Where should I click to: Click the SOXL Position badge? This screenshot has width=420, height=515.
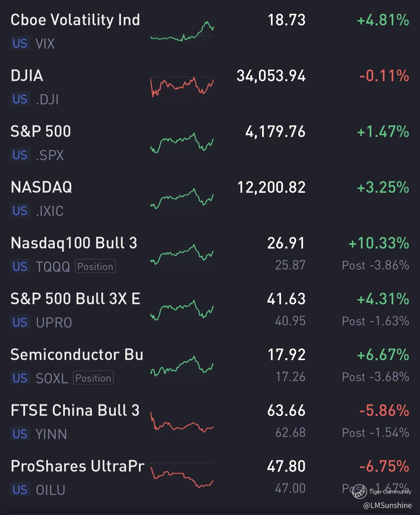tap(93, 378)
